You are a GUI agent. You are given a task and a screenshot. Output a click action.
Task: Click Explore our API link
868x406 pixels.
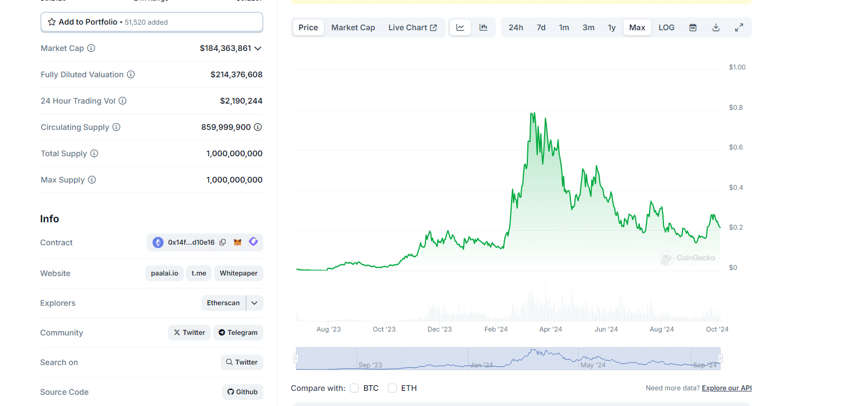pos(726,388)
